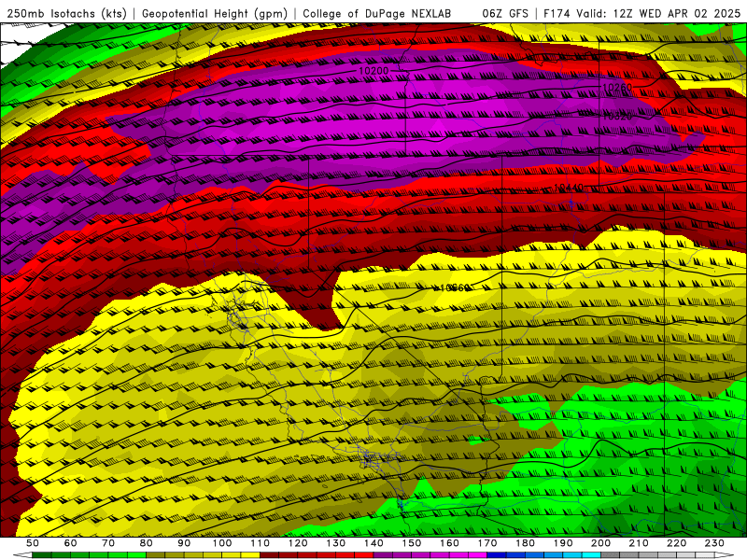Screen dimensions: 747x560
Task: Click the 220 value on the colorbar scale
Action: click(677, 543)
